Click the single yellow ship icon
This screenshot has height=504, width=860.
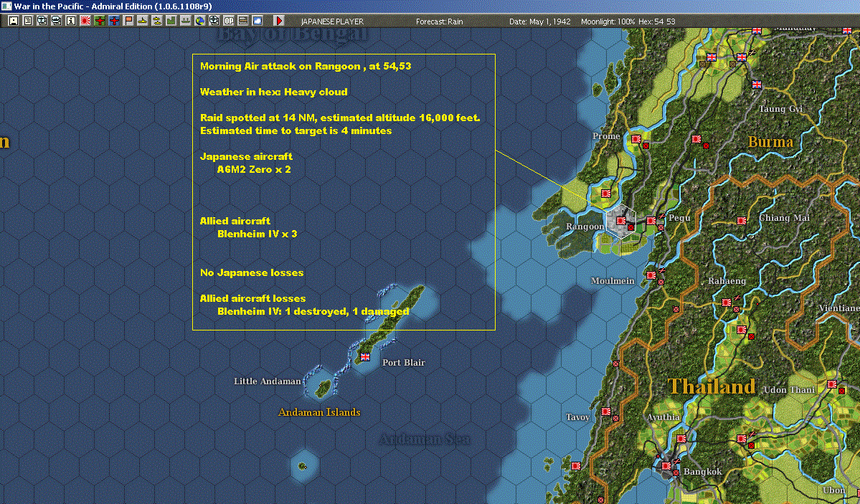click(x=143, y=21)
